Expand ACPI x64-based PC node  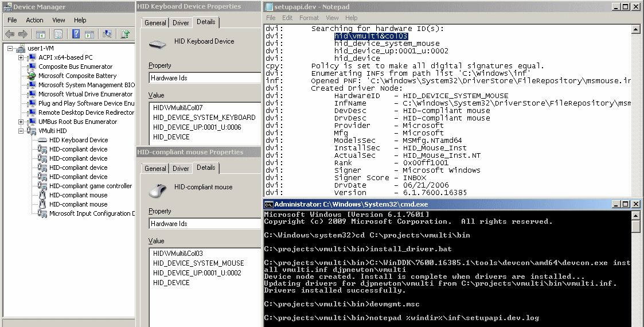(21, 57)
